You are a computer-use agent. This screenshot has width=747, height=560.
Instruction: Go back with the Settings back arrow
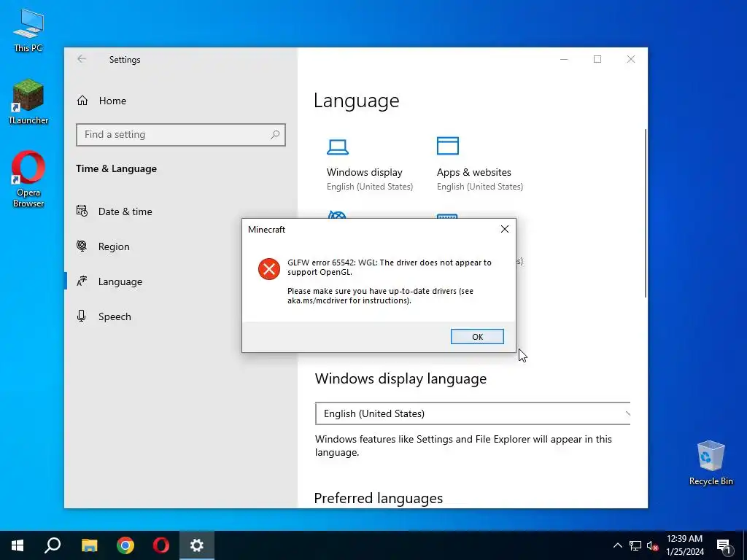point(82,59)
